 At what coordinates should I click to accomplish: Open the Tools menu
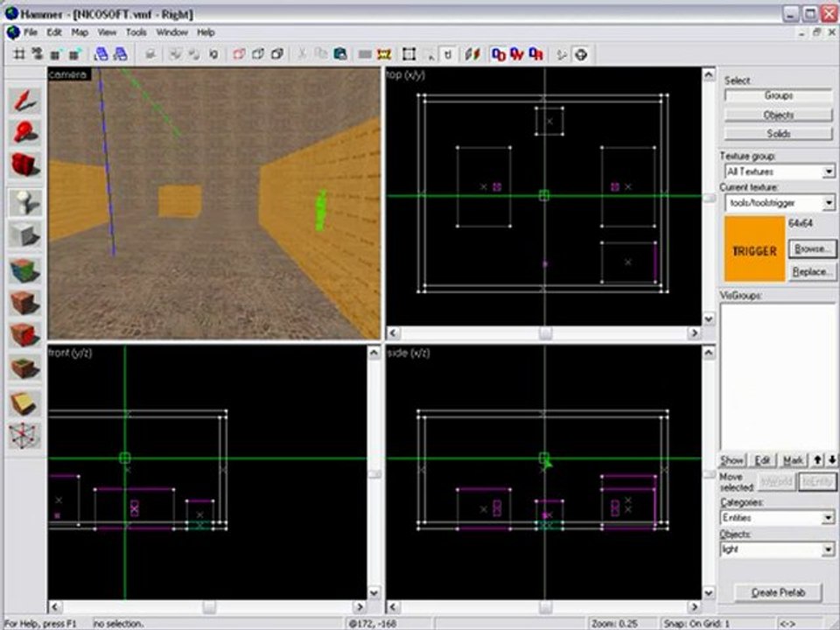click(x=136, y=32)
